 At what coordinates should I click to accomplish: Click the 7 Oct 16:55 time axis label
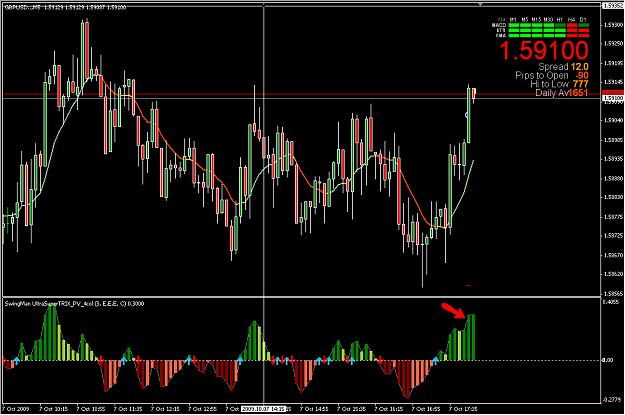pyautogui.click(x=426, y=409)
